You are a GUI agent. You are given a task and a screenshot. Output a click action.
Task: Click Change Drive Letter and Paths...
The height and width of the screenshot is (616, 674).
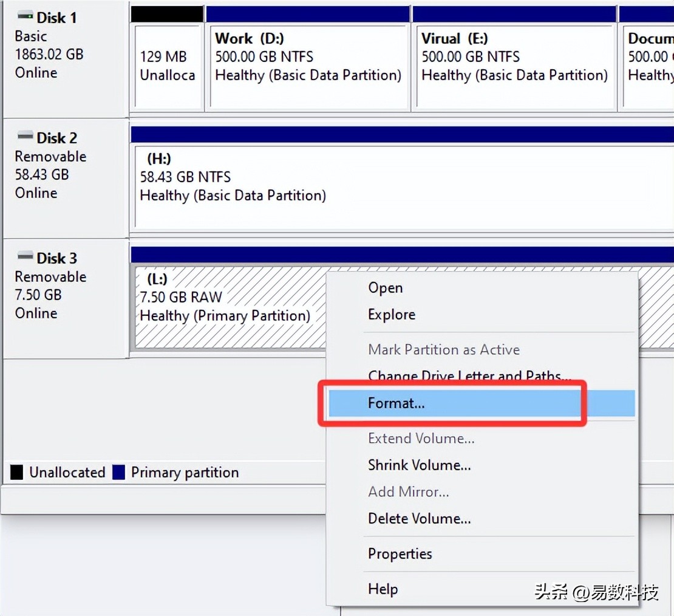pos(469,376)
